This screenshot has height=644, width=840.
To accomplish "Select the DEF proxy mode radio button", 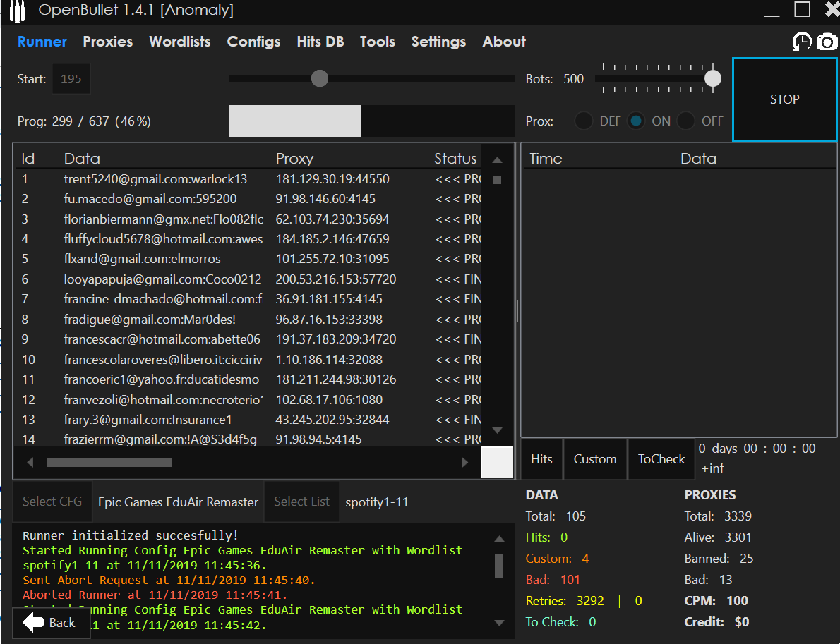I will [x=584, y=121].
